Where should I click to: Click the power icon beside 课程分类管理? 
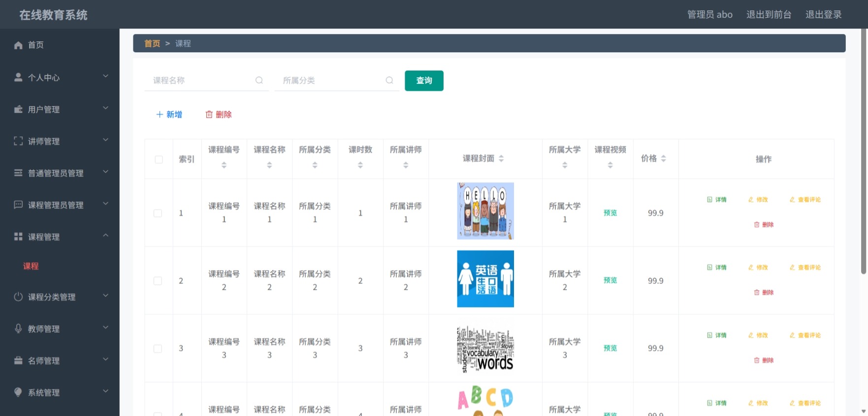(x=18, y=297)
